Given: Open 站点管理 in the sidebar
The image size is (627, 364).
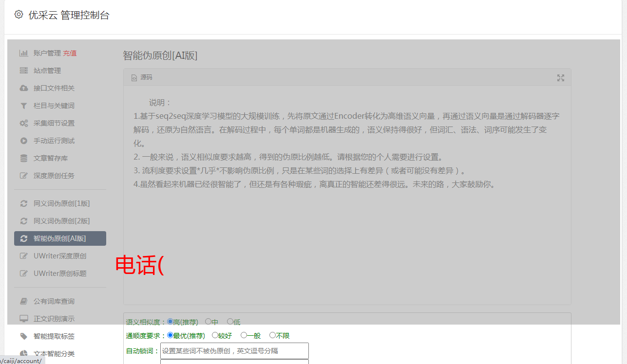Looking at the screenshot, I should [x=47, y=71].
